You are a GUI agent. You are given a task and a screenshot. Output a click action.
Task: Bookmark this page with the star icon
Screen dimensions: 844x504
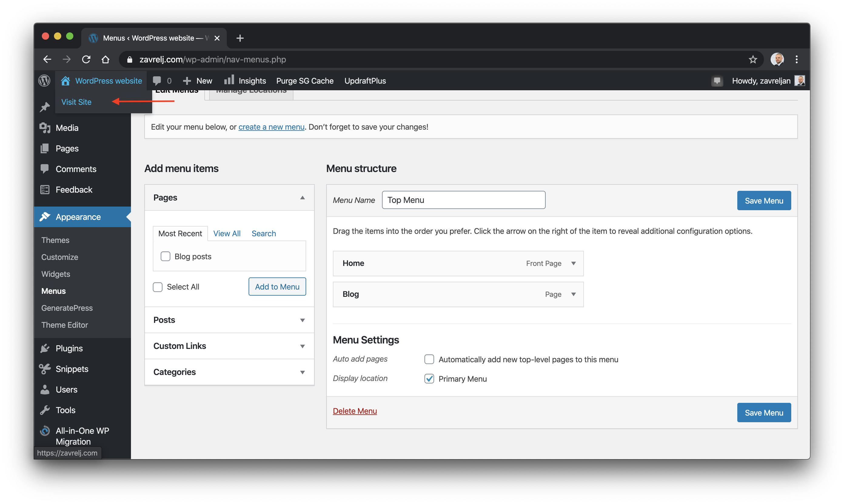pos(753,59)
